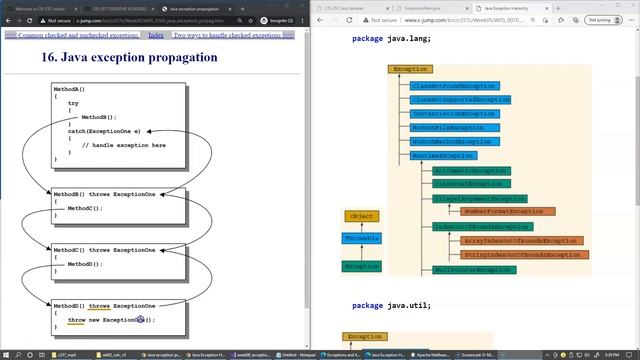Open Common checked and unchecked exceptions link
Image resolution: width=640 pixels, height=360 pixels.
coord(78,36)
